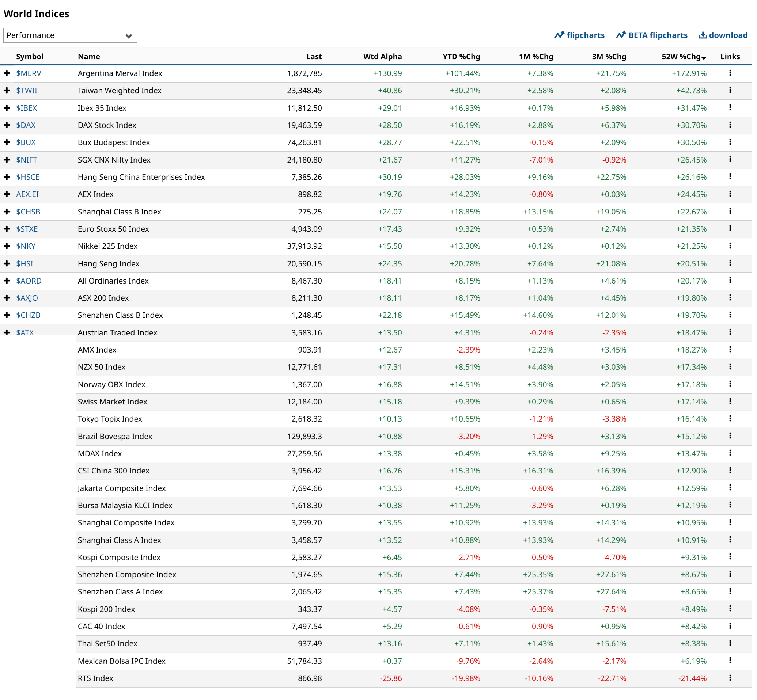Open the $NIFT symbol link
The width and height of the screenshot is (757, 700).
point(27,160)
